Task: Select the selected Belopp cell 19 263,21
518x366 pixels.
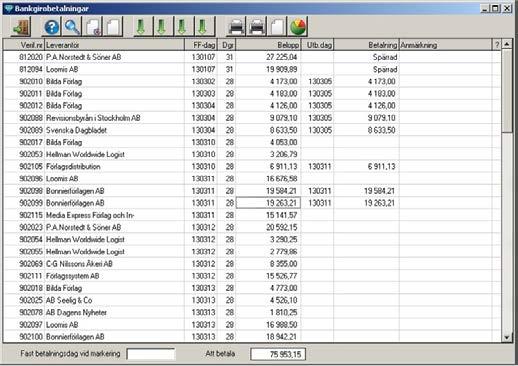Action: [268, 203]
